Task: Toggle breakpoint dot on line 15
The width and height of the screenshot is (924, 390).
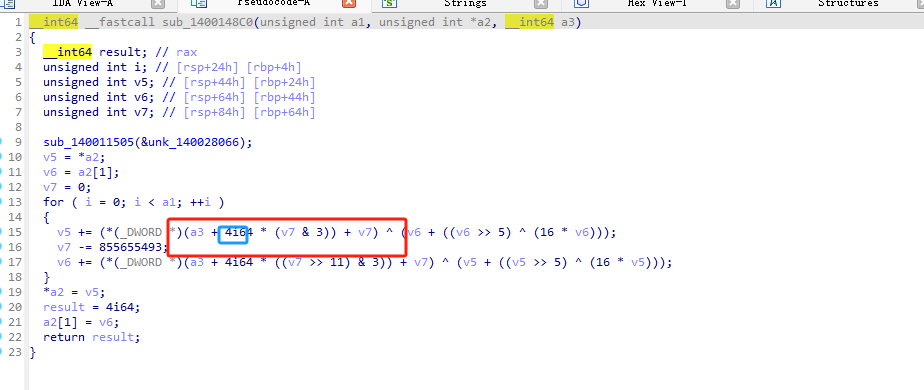Action: pyautogui.click(x=2, y=232)
